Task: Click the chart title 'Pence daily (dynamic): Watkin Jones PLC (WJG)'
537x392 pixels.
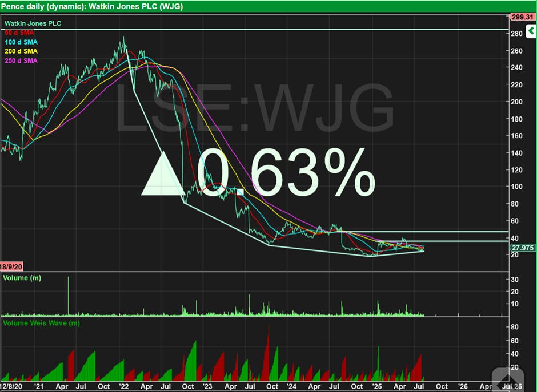Action: [92, 6]
